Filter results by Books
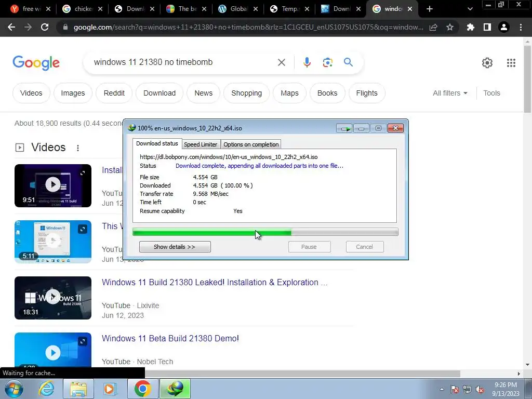The height and width of the screenshot is (399, 532). click(327, 93)
